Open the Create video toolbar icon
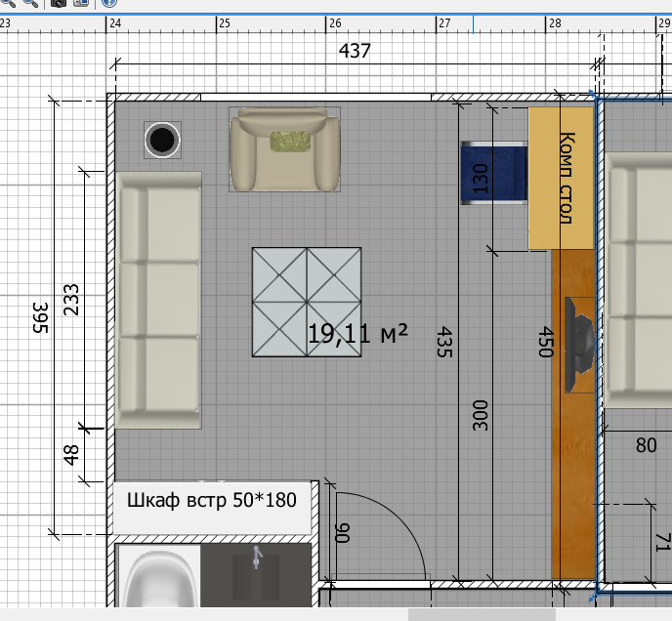 point(80,3)
